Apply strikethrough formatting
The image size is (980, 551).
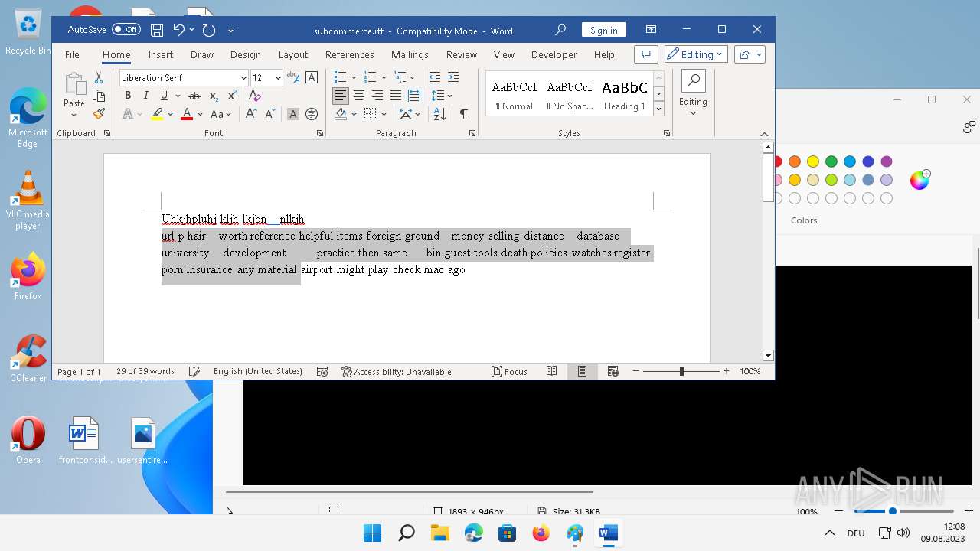[x=194, y=96]
